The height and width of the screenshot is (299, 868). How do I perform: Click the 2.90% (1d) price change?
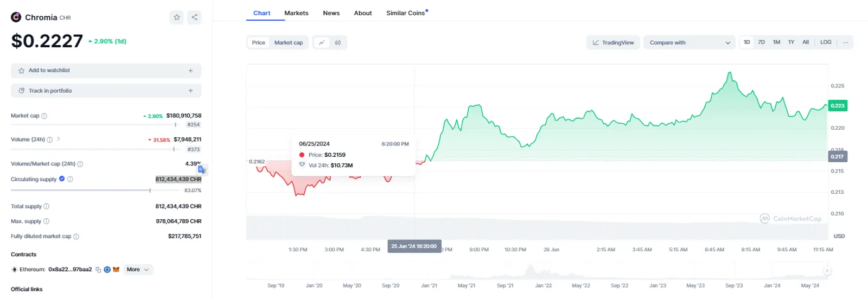[x=107, y=41]
